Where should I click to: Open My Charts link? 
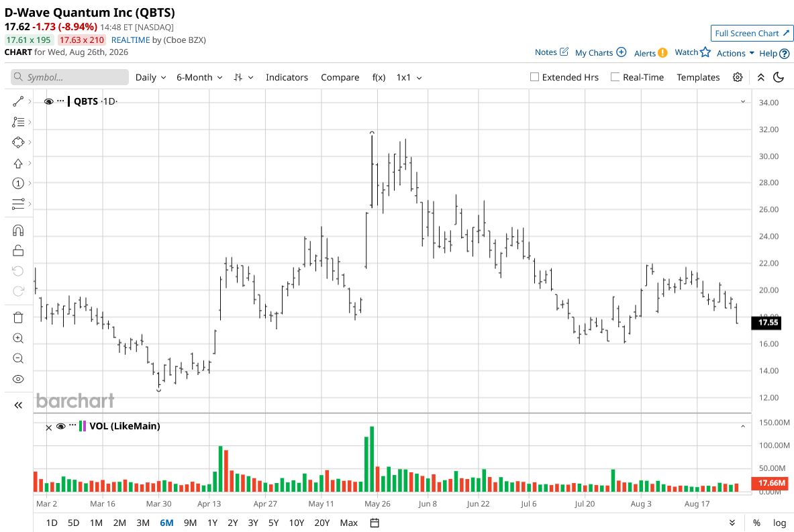click(601, 52)
